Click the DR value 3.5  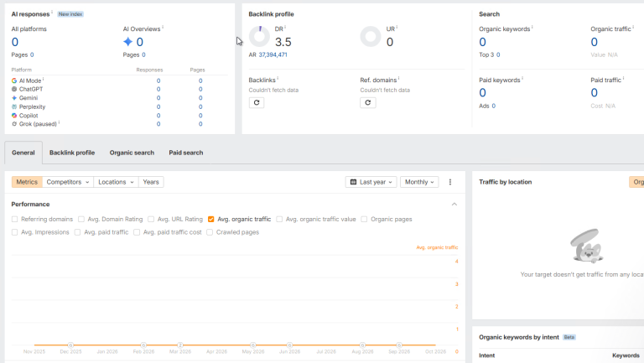pos(283,42)
